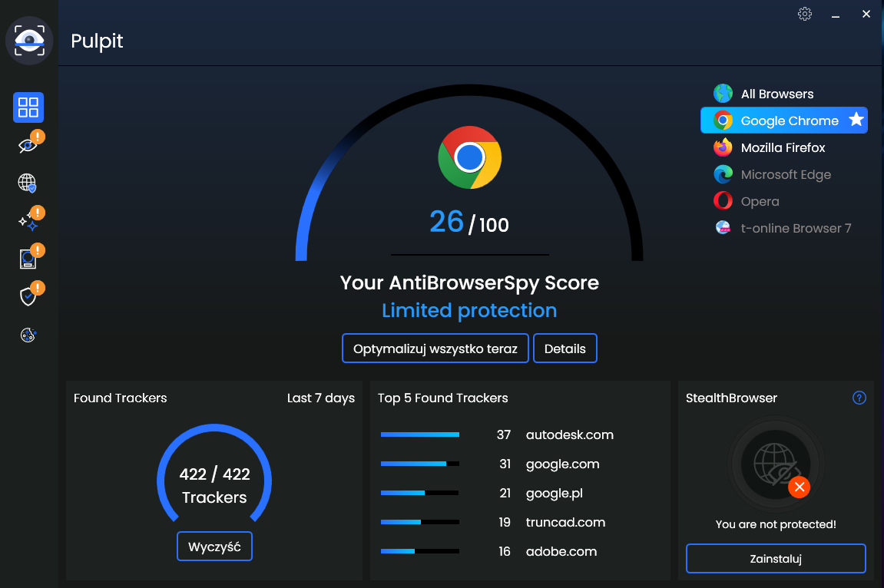Click the 26 / 100 score value
Viewport: 884px width, 588px height.
click(x=469, y=221)
